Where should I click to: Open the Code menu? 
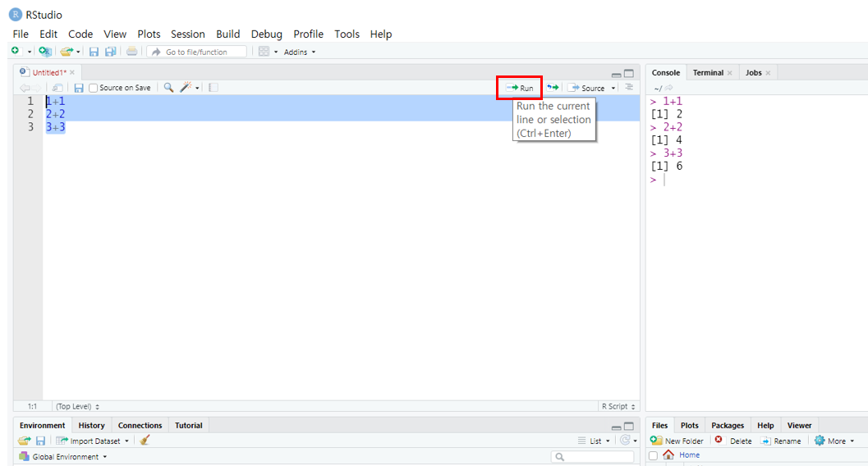pyautogui.click(x=80, y=34)
